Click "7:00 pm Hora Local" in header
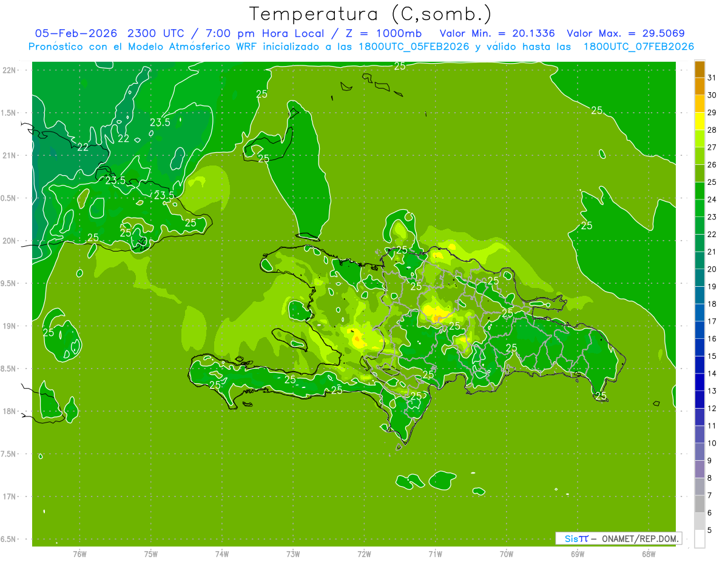The height and width of the screenshot is (562, 728). click(266, 33)
